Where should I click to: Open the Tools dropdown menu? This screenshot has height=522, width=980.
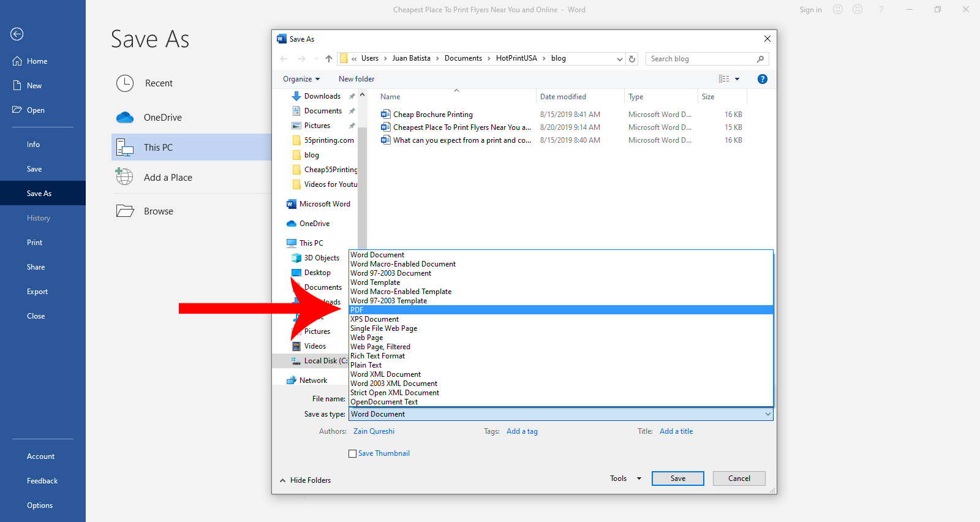coord(625,478)
